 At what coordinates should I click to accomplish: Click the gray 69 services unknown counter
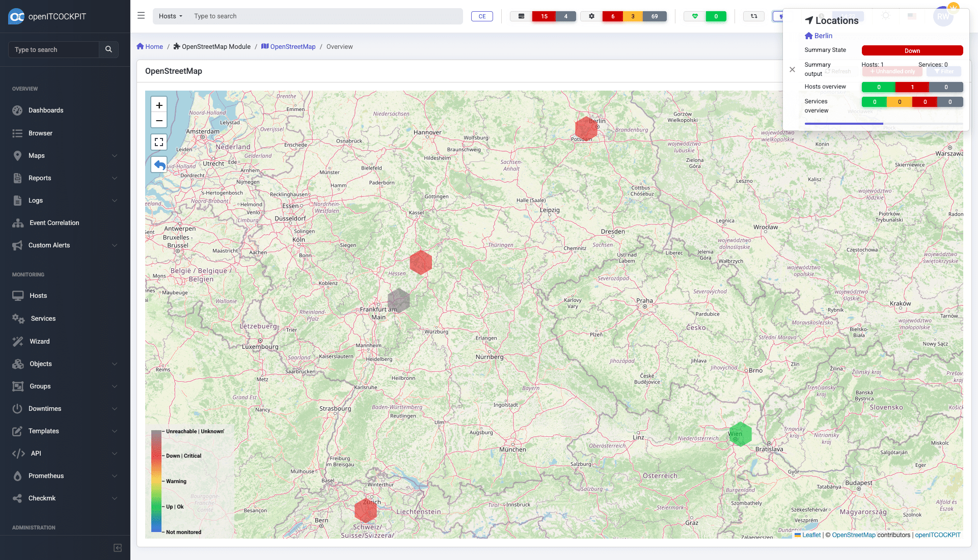[655, 16]
